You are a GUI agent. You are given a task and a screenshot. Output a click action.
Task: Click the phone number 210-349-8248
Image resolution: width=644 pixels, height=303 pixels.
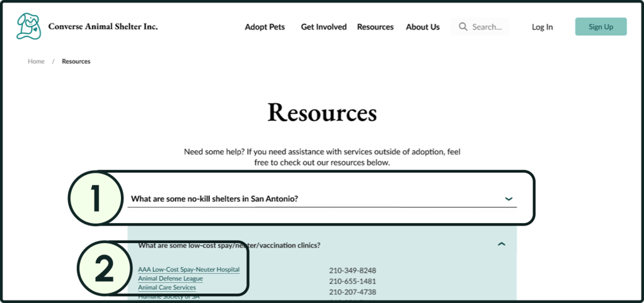tap(352, 271)
